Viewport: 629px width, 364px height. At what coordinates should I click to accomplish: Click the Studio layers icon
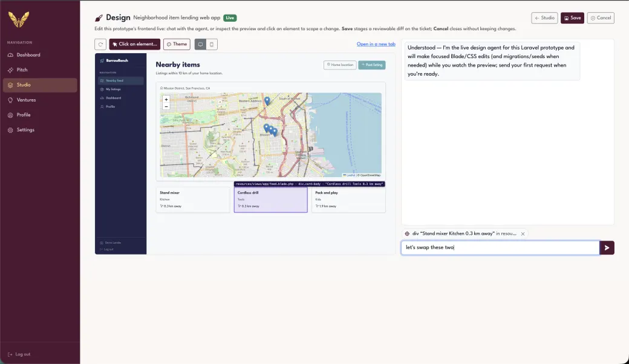coord(10,85)
